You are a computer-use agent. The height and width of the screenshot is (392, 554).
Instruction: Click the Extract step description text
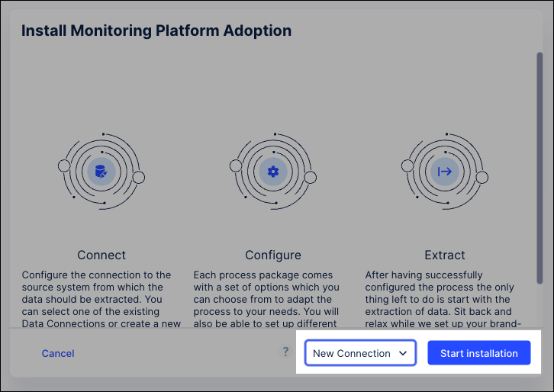444,299
